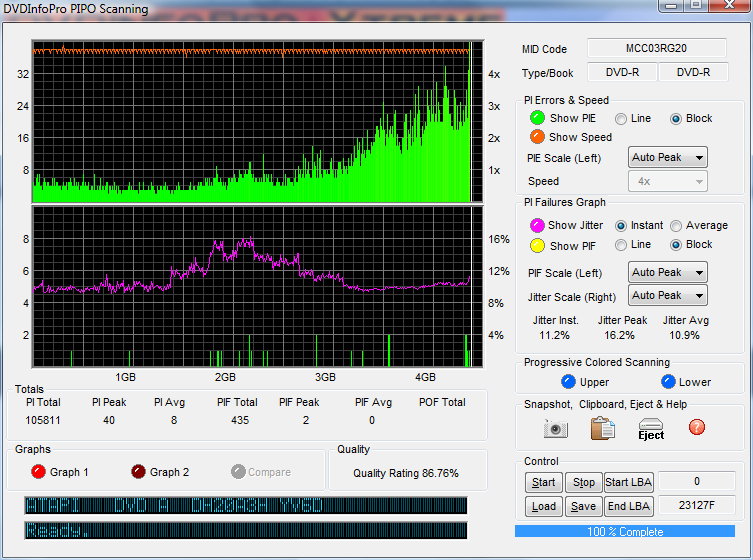753x560 pixels.
Task: Close the DVDInfoPro PIPO Scanning window
Action: tap(729, 5)
